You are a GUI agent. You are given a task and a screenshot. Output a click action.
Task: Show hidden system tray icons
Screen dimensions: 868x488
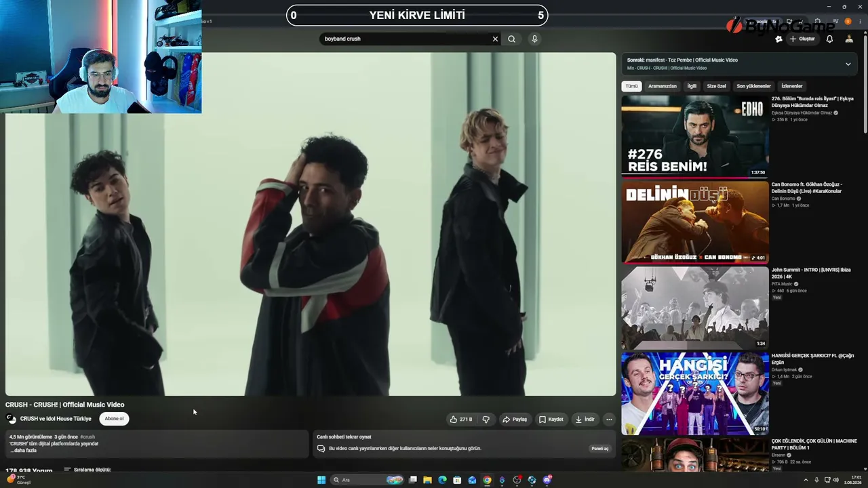point(806,480)
